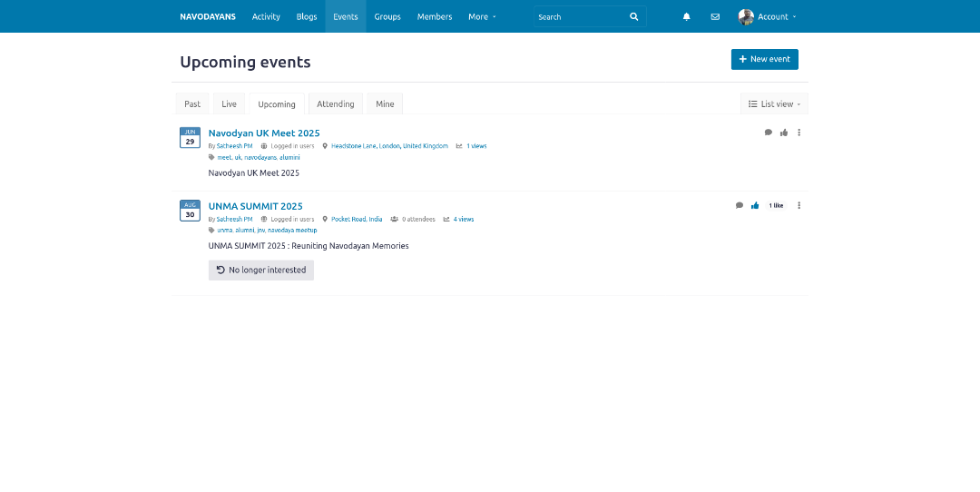The height and width of the screenshot is (492, 980).
Task: Click the user avatar in header
Action: pyautogui.click(x=746, y=16)
